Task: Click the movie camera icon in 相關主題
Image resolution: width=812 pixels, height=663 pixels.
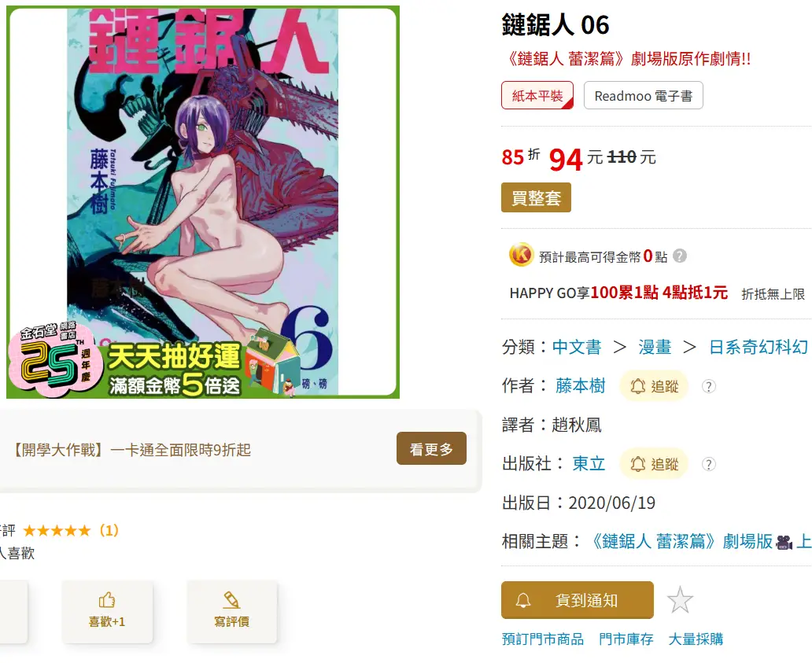Action: 784,542
